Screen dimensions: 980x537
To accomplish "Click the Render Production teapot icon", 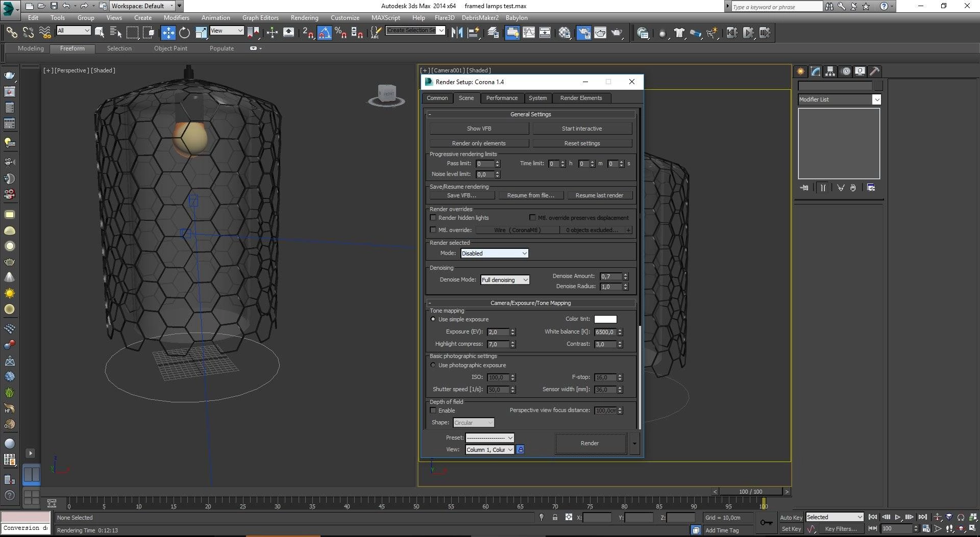I will (x=617, y=33).
